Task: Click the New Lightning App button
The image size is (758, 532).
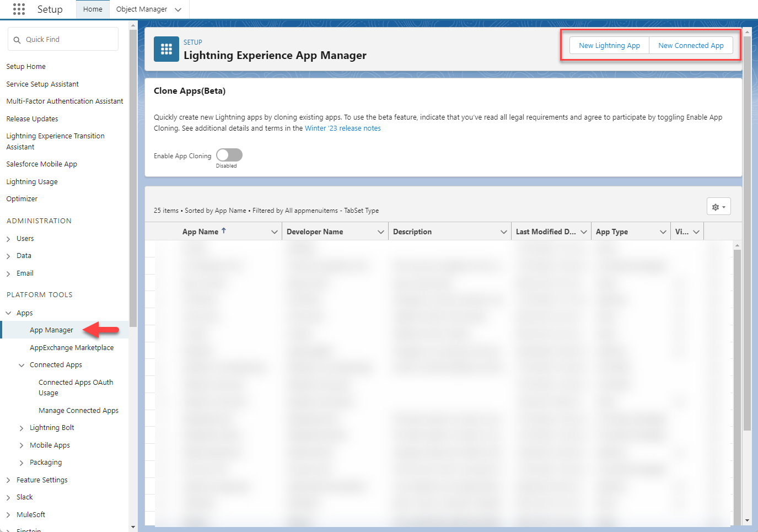Action: (x=609, y=46)
